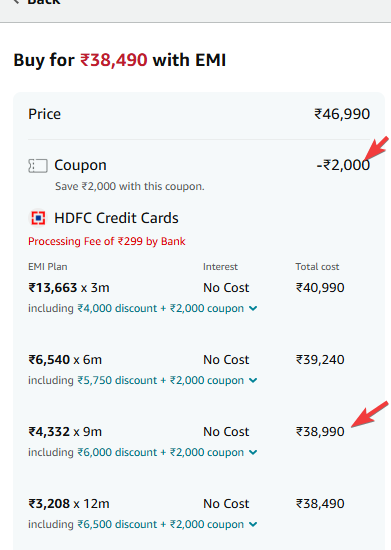The height and width of the screenshot is (550, 391).
Task: Click the Save ₹2,000 with this coupon text
Action: click(x=129, y=186)
